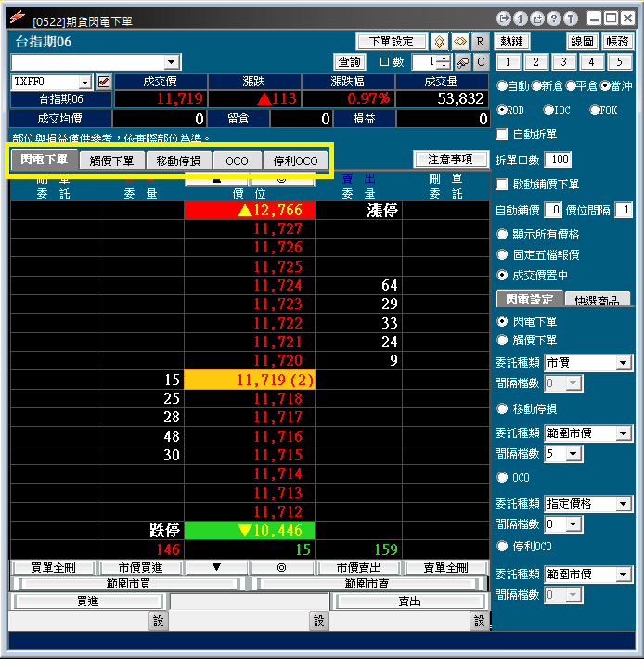
Task: Switch to 閃電下單 tab
Action: (45, 160)
